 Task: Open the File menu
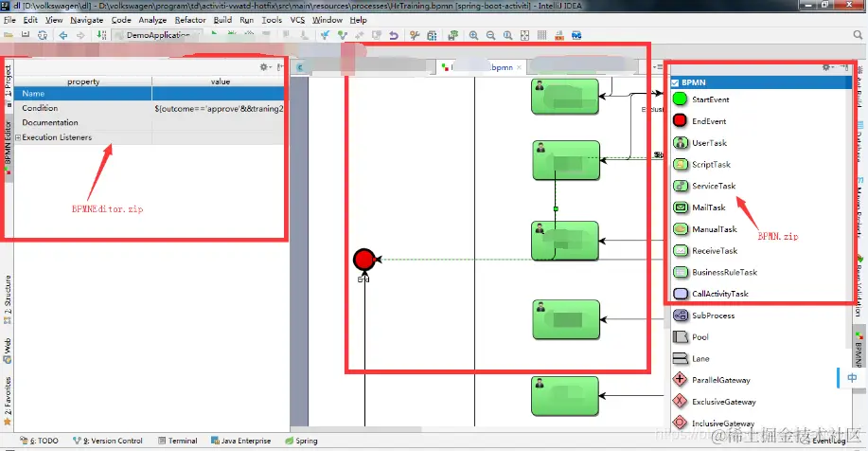pos(10,20)
